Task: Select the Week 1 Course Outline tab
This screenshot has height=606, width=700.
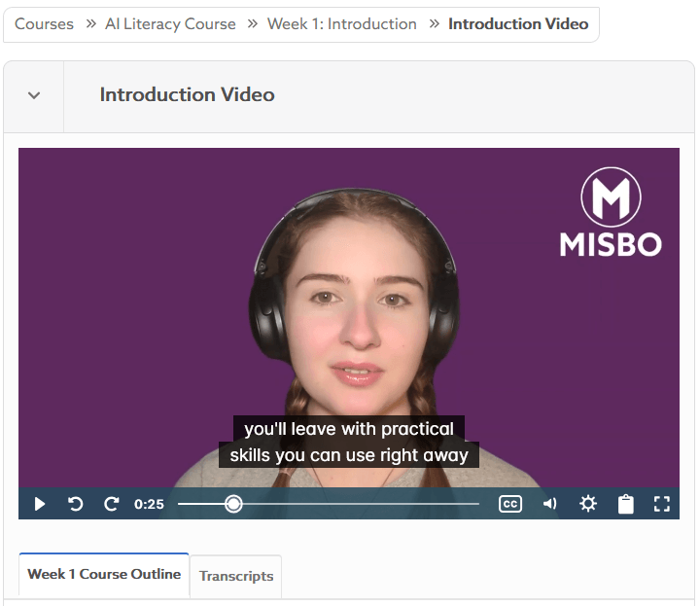Action: pos(104,574)
